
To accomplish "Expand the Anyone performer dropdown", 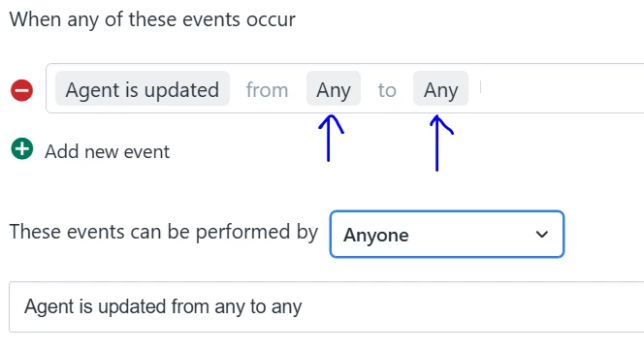I will click(x=447, y=235).
